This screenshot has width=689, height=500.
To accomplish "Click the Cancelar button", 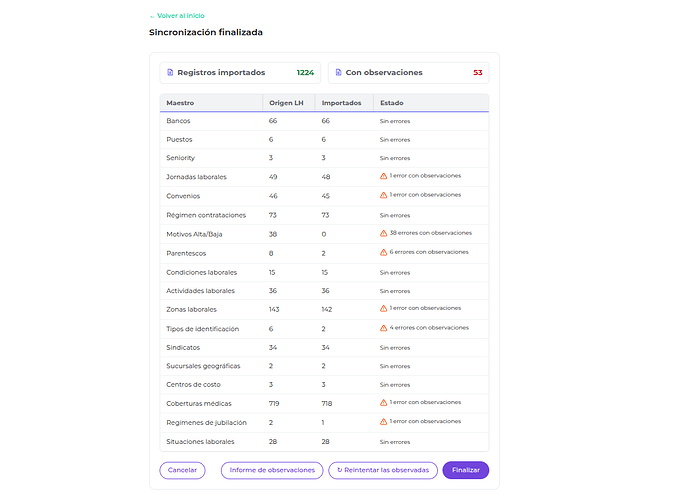I will [x=182, y=470].
